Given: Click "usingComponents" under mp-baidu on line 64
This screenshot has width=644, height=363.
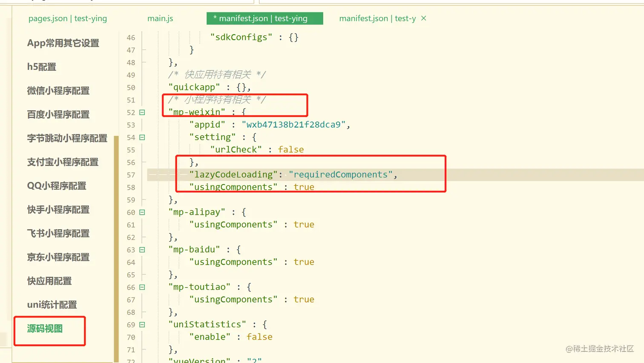Looking at the screenshot, I should (233, 262).
